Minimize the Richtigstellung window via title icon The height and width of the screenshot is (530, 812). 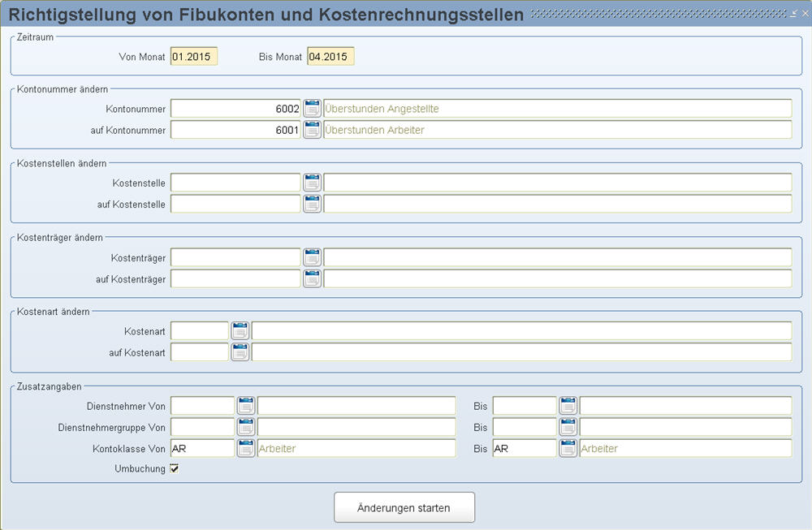pos(793,14)
